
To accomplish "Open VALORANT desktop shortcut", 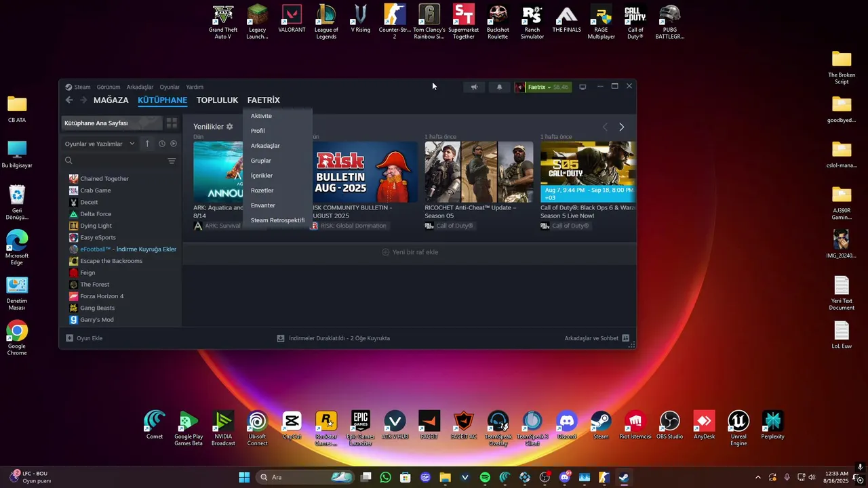I will click(x=292, y=19).
